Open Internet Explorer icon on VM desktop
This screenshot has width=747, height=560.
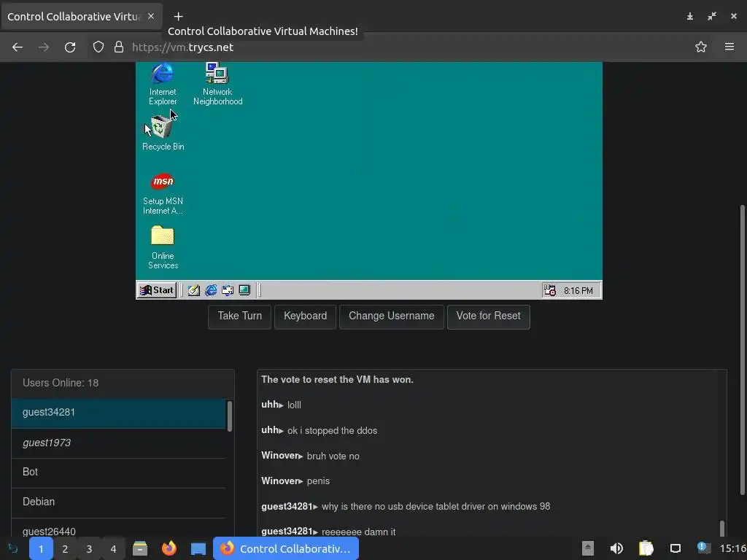[x=163, y=83]
